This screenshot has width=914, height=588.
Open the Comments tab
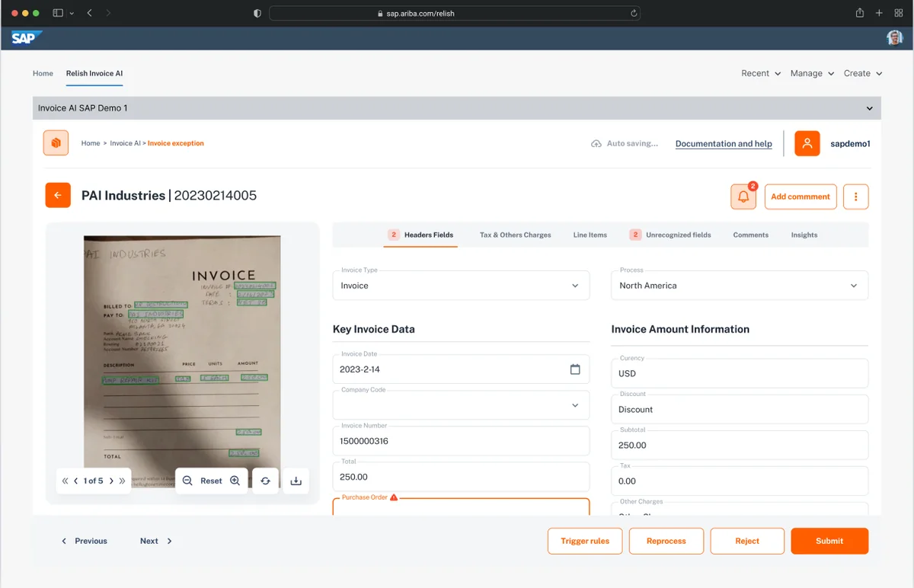751,235
